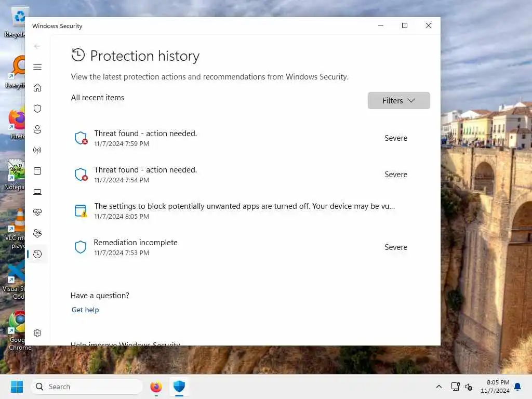Minimize the Windows Security window
This screenshot has width=532, height=399.
pyautogui.click(x=381, y=25)
